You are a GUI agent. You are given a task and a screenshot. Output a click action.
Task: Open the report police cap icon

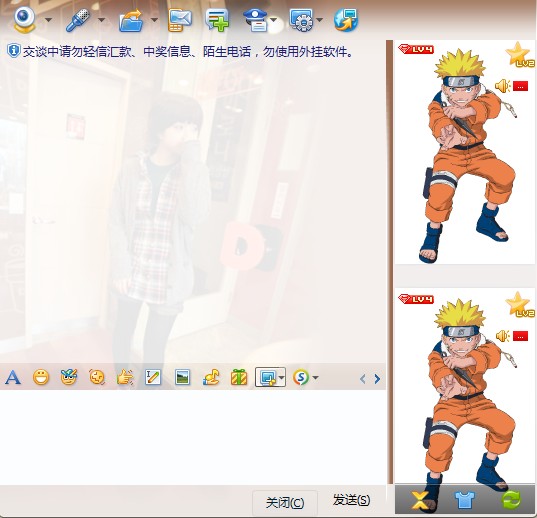(x=255, y=20)
